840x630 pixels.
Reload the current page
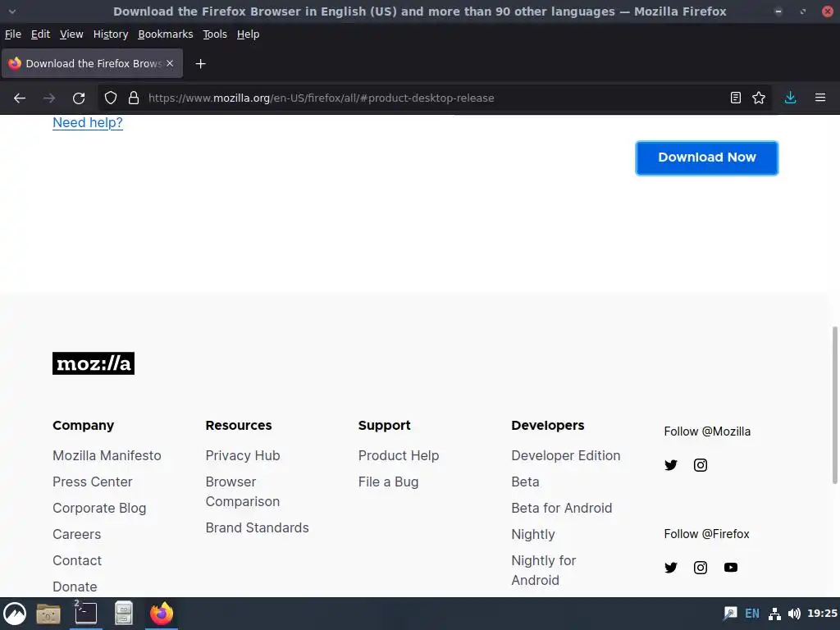click(x=79, y=98)
